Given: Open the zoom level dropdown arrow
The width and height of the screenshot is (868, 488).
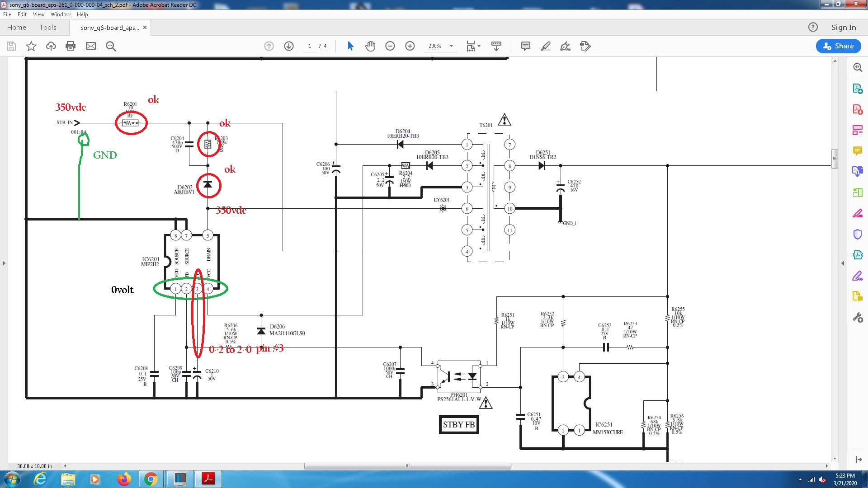Looking at the screenshot, I should click(x=451, y=46).
